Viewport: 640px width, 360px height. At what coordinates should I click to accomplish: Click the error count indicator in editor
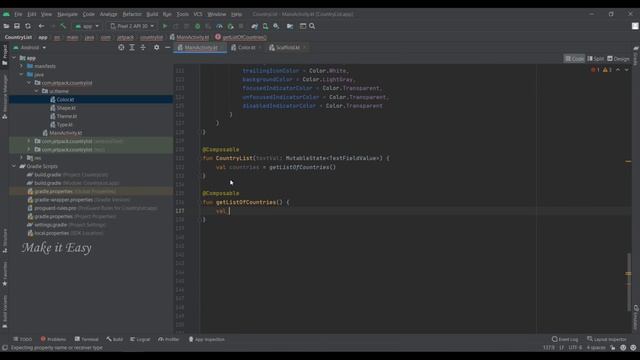tap(595, 70)
